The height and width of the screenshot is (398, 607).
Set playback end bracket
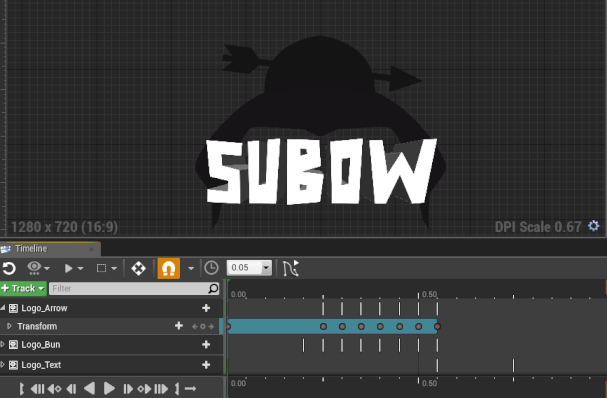177,388
